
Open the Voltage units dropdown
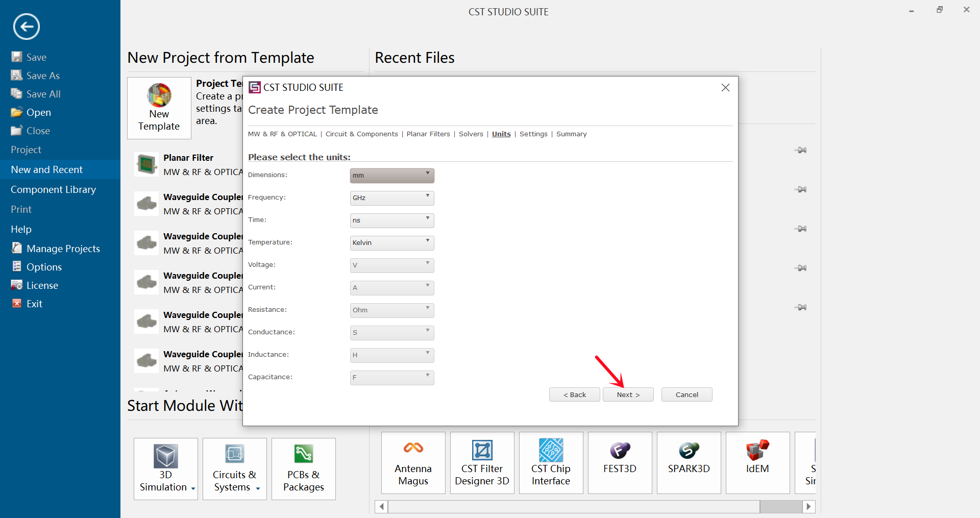(x=392, y=265)
